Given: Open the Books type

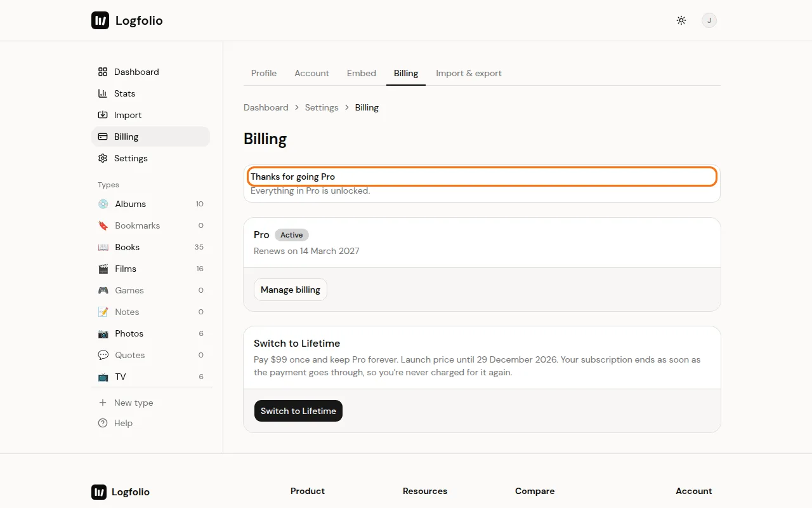Looking at the screenshot, I should click(150, 247).
